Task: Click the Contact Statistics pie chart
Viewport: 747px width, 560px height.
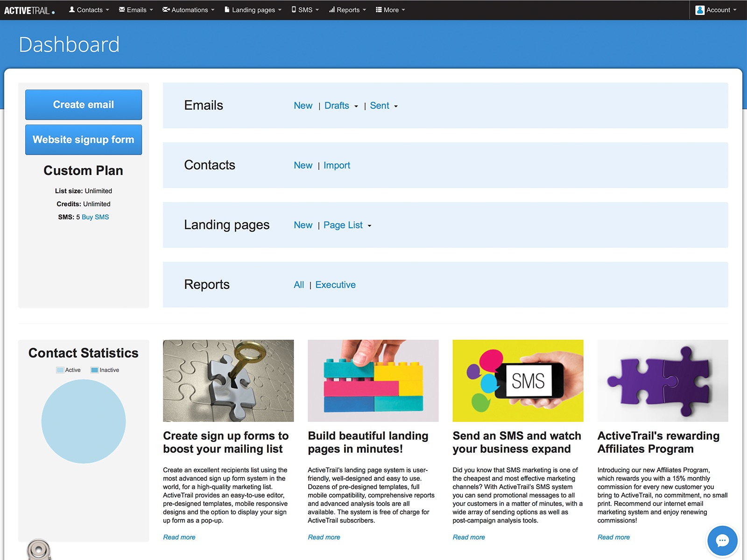Action: (x=84, y=421)
